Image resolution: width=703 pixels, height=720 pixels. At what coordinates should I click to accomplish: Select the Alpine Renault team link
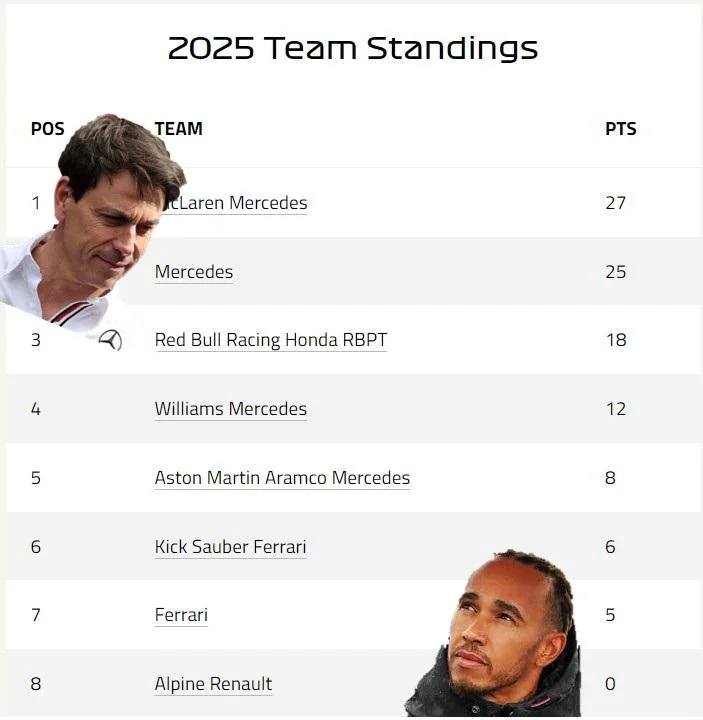tap(213, 684)
